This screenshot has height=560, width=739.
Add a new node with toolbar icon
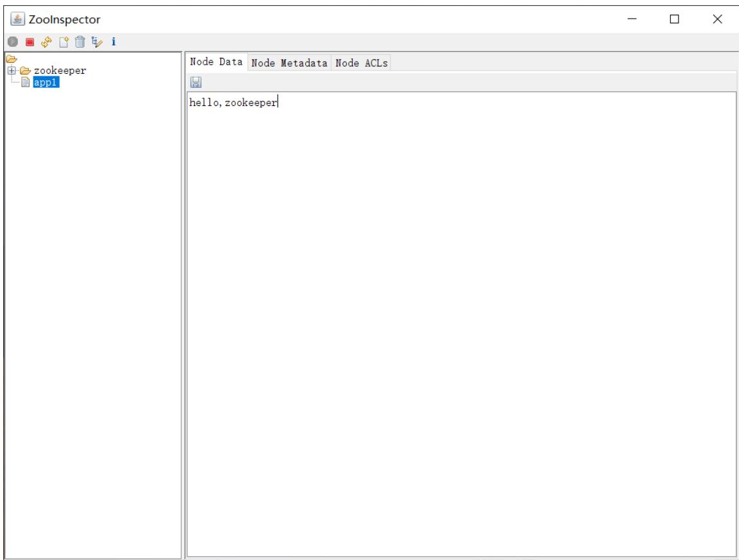pos(64,42)
